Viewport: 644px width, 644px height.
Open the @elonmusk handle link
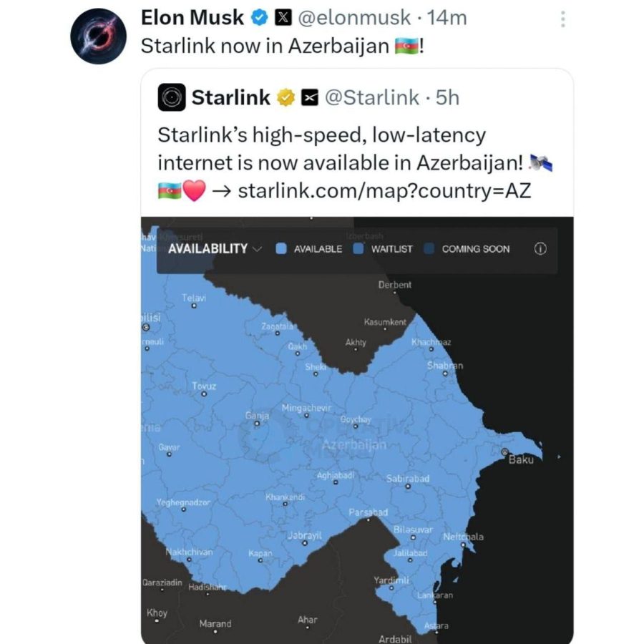coord(353,17)
